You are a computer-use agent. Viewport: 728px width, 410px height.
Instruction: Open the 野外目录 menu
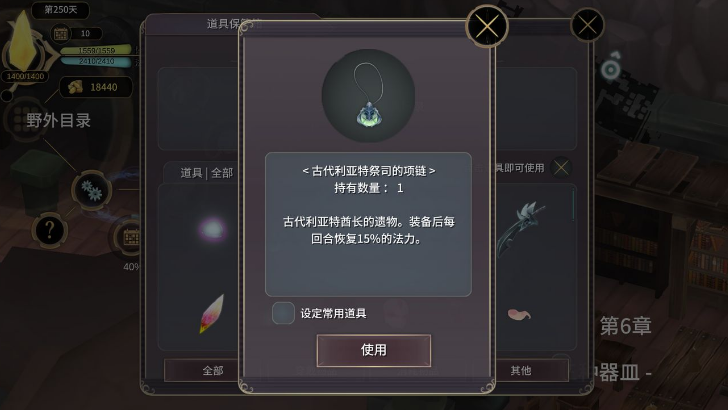58,121
